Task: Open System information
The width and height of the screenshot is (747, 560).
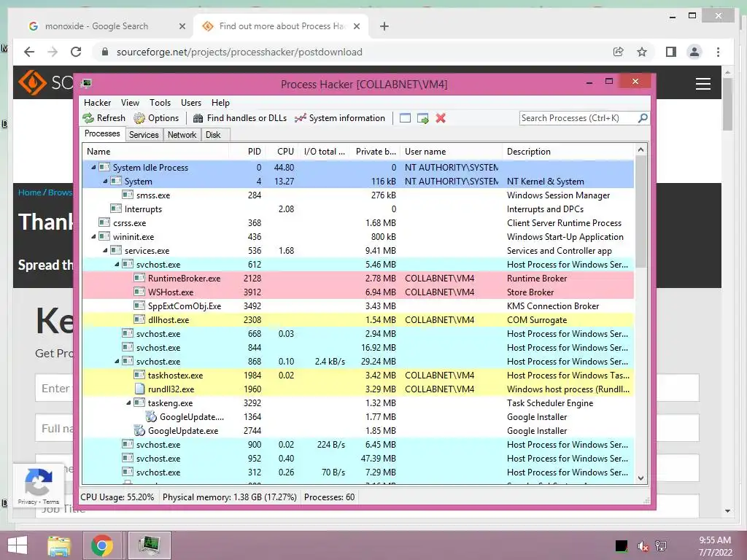Action: (x=340, y=118)
